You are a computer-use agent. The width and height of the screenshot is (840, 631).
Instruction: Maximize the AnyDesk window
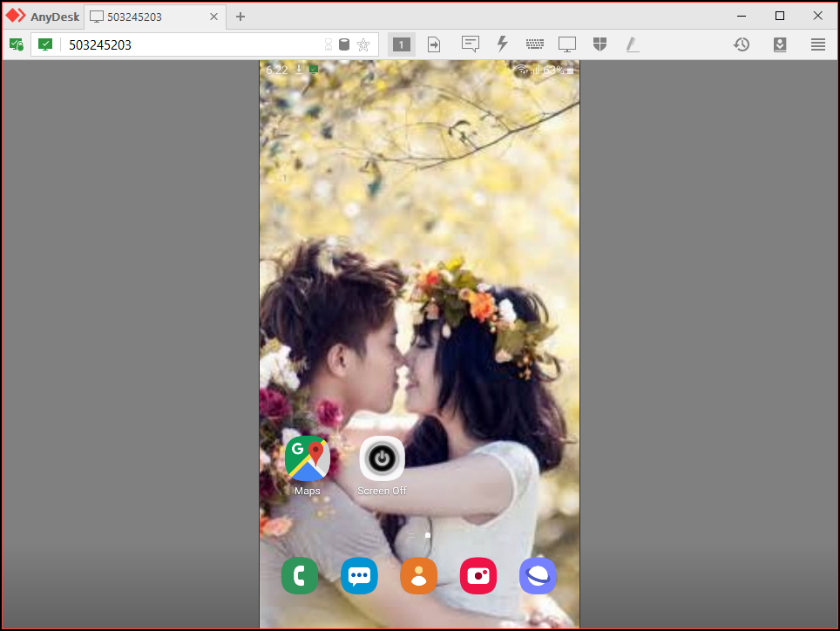pos(780,16)
